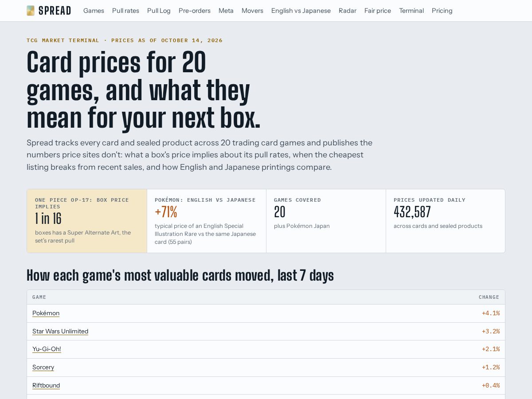Viewport: 532px width, 399px height.
Task: Click the +2.1% change for Yu-Gi-Oh!
Action: [x=491, y=349]
